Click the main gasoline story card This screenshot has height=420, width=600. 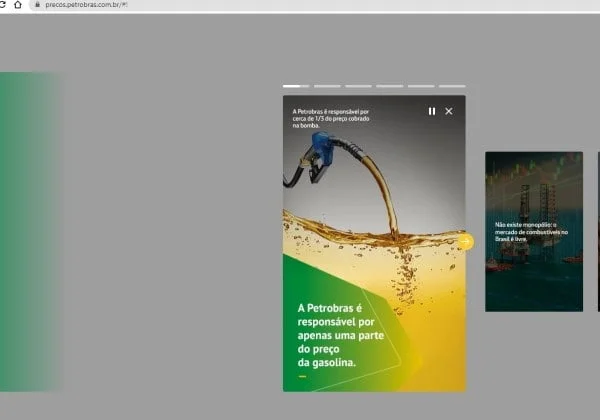[374, 244]
